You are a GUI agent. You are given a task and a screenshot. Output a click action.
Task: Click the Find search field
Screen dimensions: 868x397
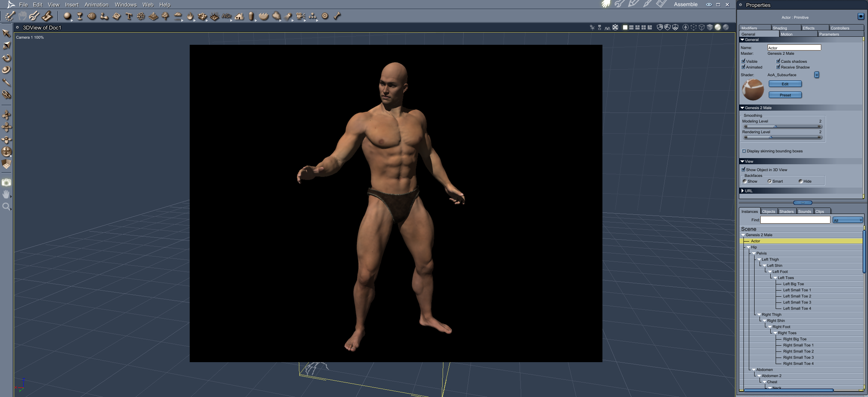click(x=795, y=220)
